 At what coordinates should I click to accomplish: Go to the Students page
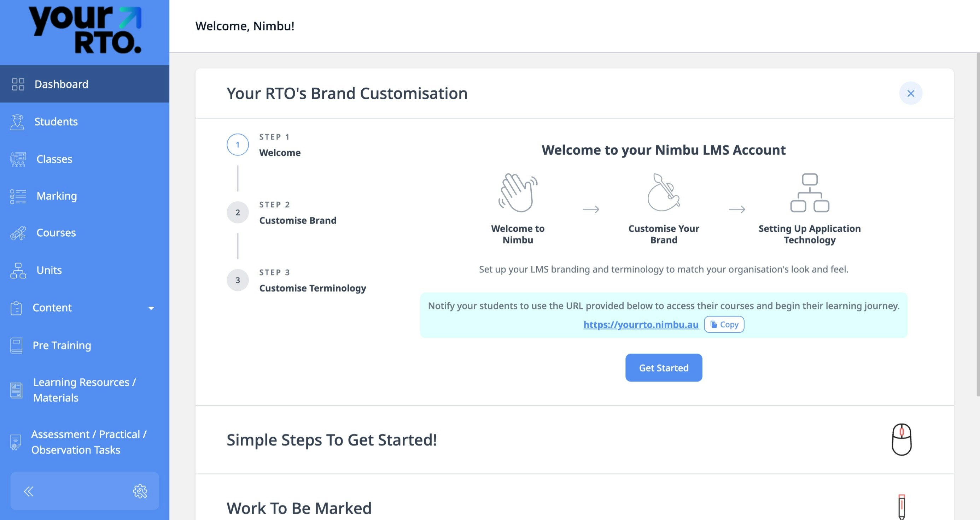click(84, 122)
